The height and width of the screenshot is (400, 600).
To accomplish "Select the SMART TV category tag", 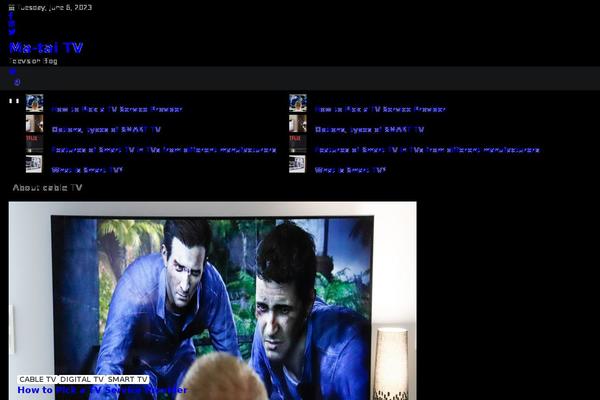I will (x=127, y=379).
